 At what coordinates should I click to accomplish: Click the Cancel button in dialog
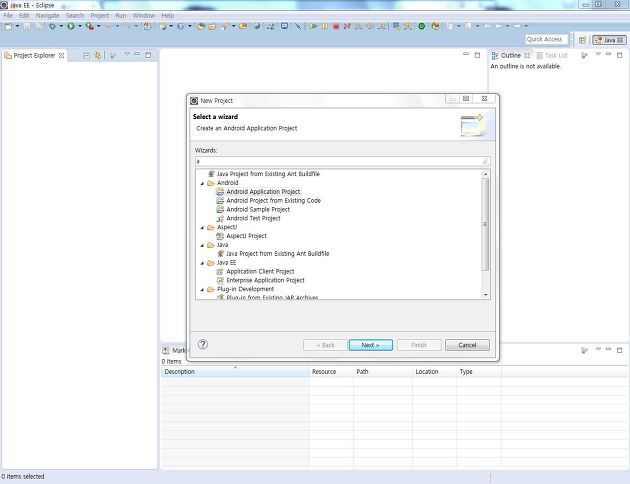tap(467, 345)
